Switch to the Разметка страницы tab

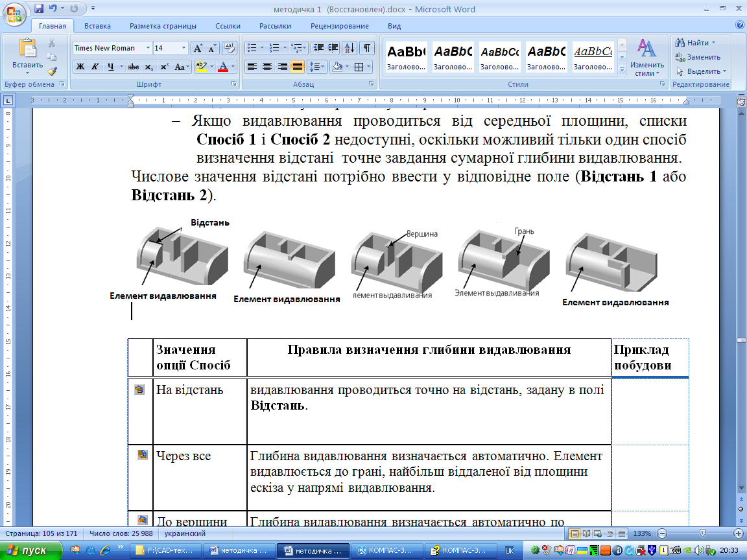point(163,26)
